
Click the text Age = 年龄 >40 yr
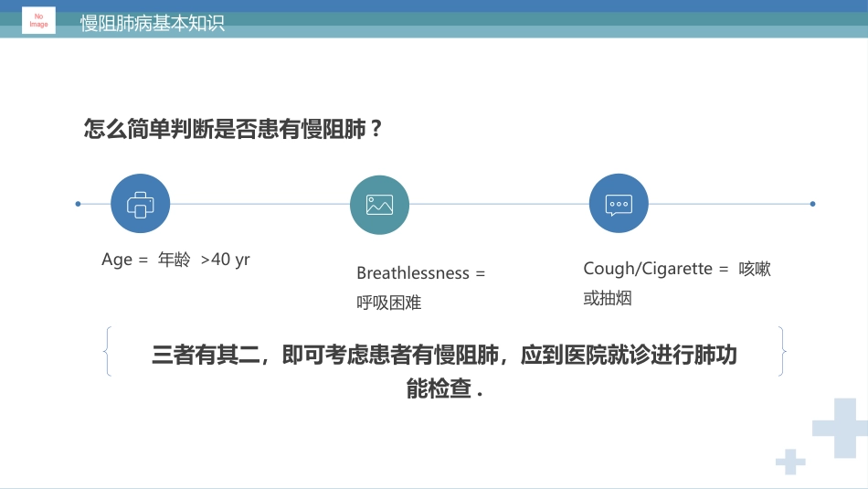176,260
